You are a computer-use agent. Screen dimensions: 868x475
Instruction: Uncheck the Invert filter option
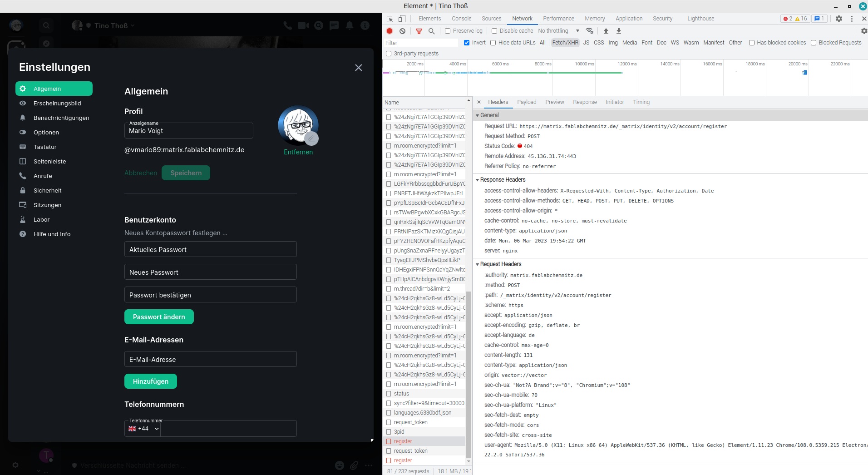[467, 43]
